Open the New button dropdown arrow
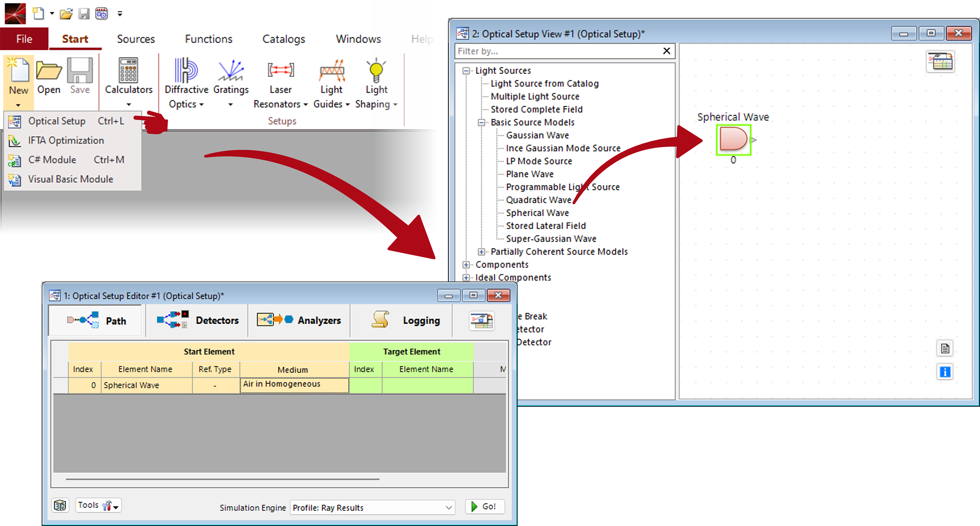This screenshot has height=526, width=980. click(18, 105)
